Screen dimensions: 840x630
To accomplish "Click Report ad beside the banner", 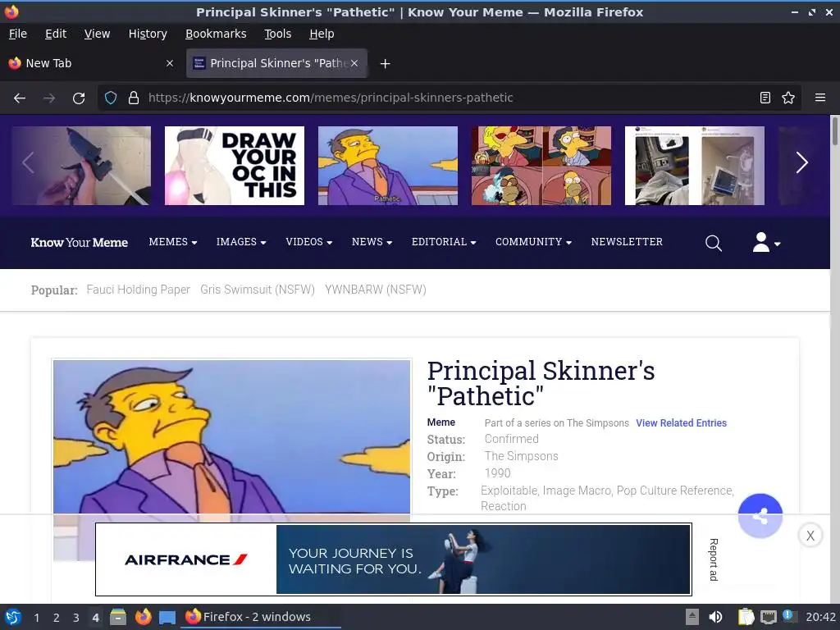I will click(x=714, y=559).
